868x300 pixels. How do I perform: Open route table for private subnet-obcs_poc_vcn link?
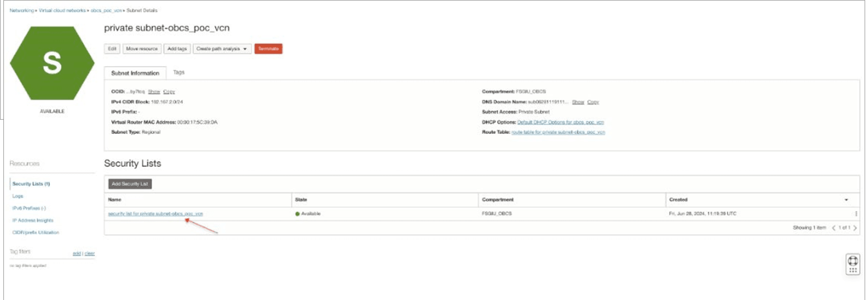coord(558,132)
